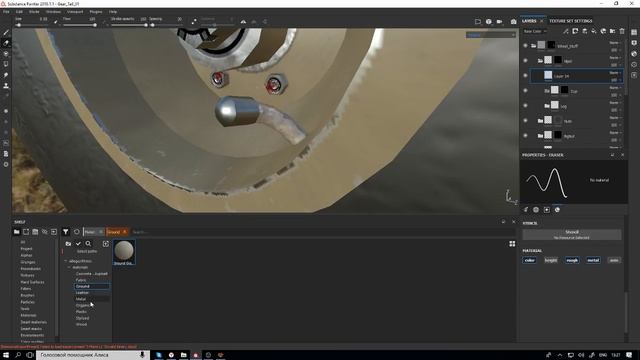Image resolution: width=640 pixels, height=360 pixels.
Task: Open the Display Settings dock icon
Action: click(634, 43)
